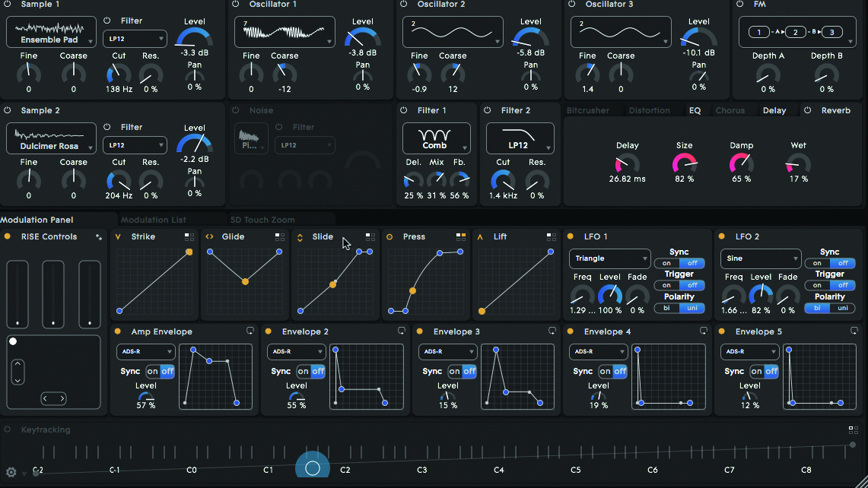Open Keytracking curve presets grid icon

(x=853, y=430)
